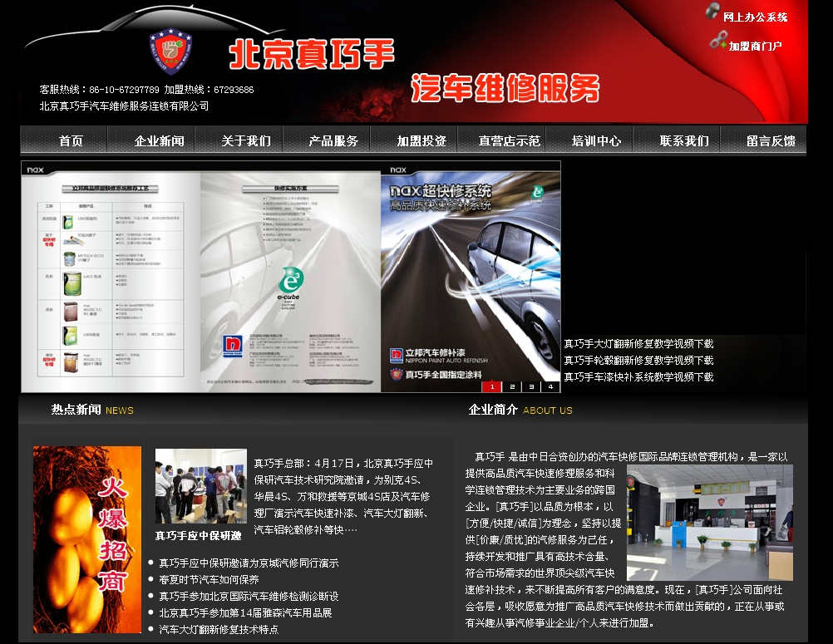833x644 pixels.
Task: Click the 北京真巧手 site title
Action: click(x=312, y=54)
